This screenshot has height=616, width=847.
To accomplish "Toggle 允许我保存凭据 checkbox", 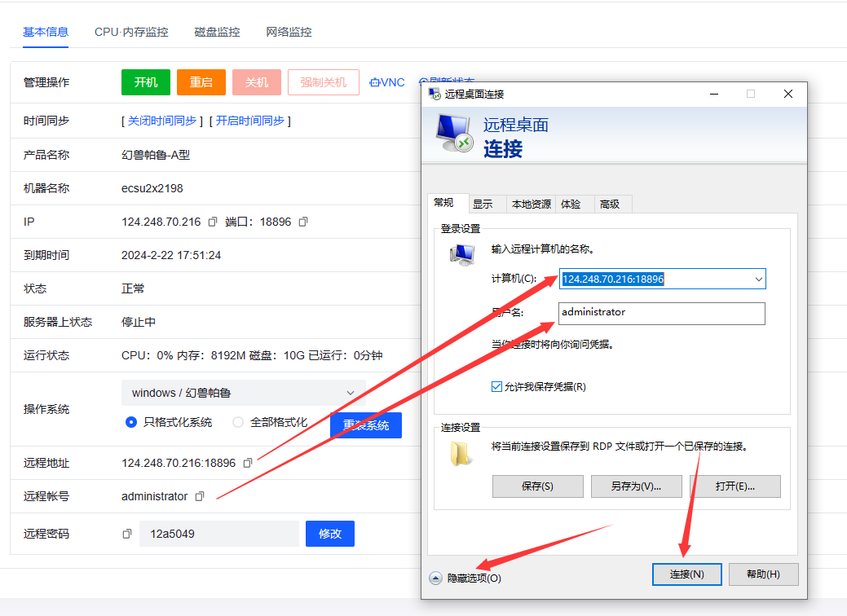I will 497,386.
